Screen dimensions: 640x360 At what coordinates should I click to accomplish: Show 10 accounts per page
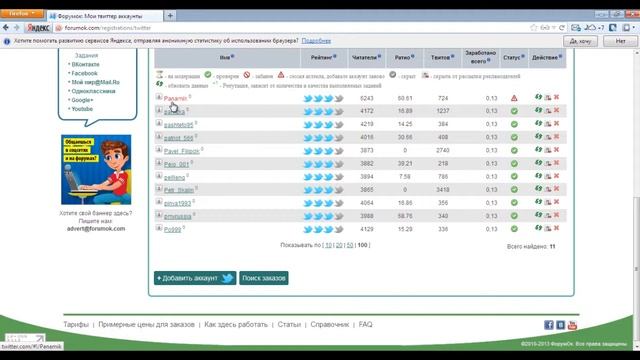(328, 245)
